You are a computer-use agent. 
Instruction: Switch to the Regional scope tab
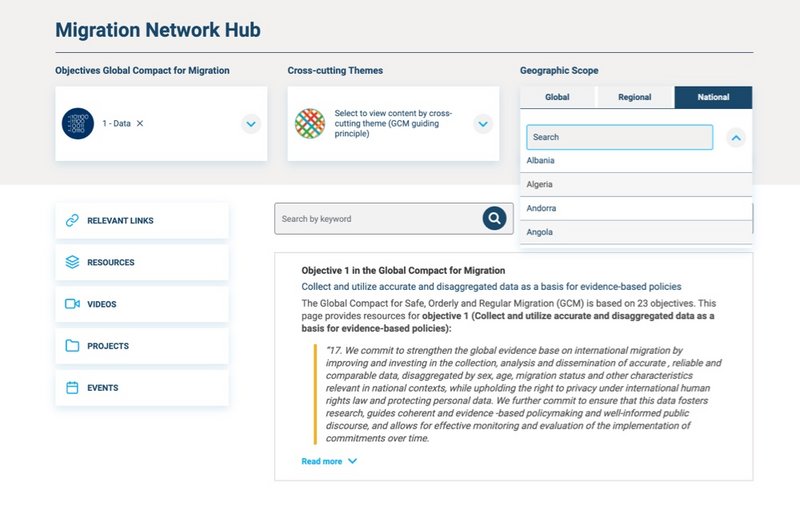(635, 97)
